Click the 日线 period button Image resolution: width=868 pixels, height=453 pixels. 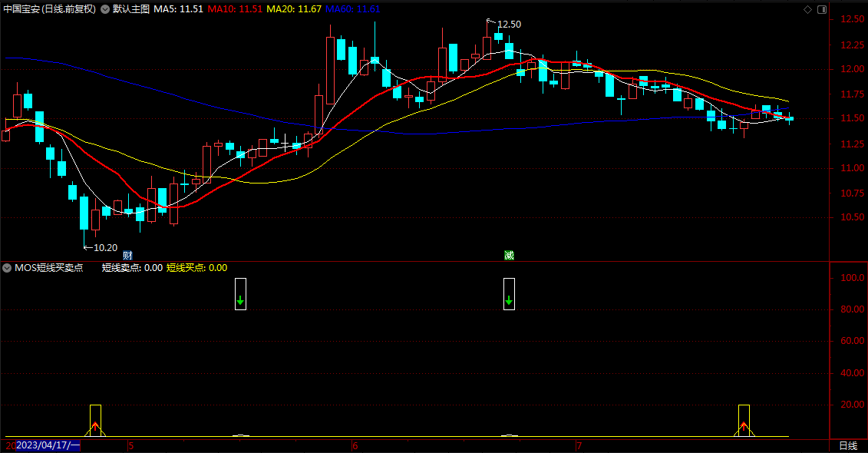(848, 446)
